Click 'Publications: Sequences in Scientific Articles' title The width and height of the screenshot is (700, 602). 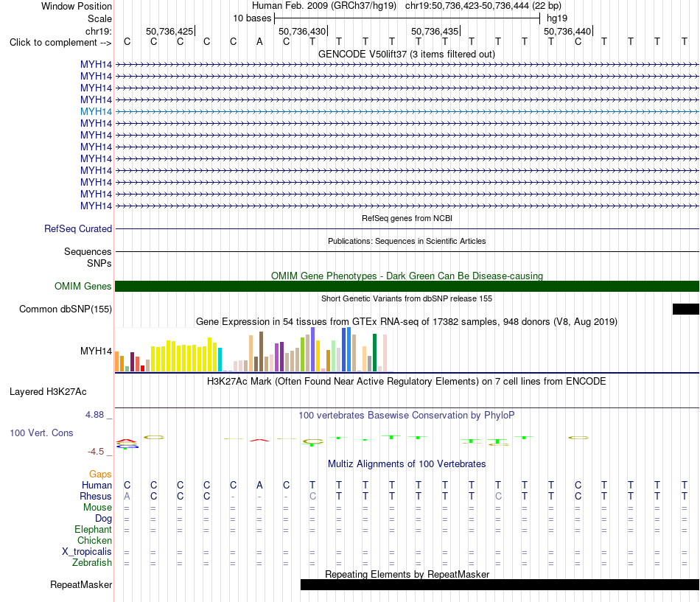(407, 241)
